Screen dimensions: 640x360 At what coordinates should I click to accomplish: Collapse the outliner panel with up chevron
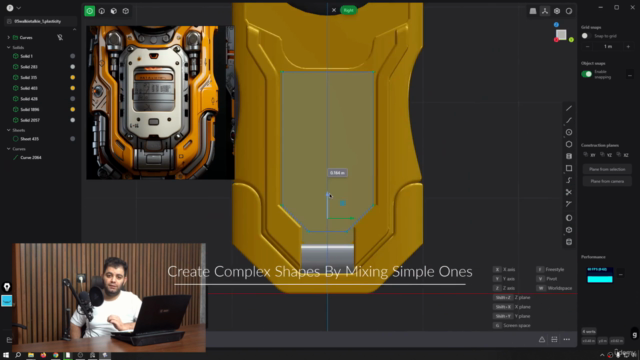click(74, 29)
